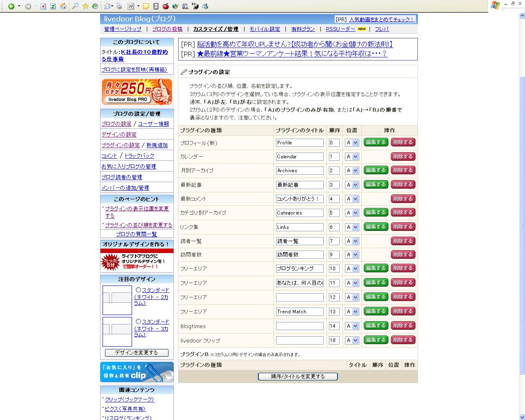Click the livedoor Blog PRO 250円 banner

[137, 92]
